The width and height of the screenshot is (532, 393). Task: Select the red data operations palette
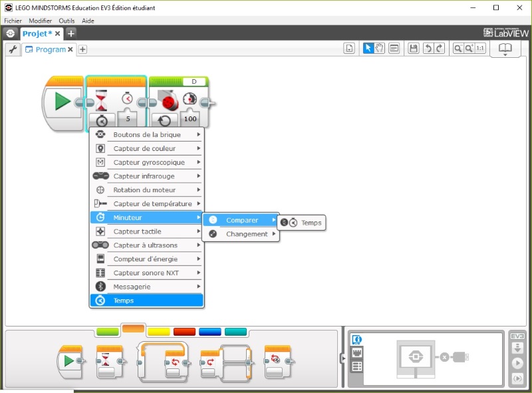(x=184, y=332)
